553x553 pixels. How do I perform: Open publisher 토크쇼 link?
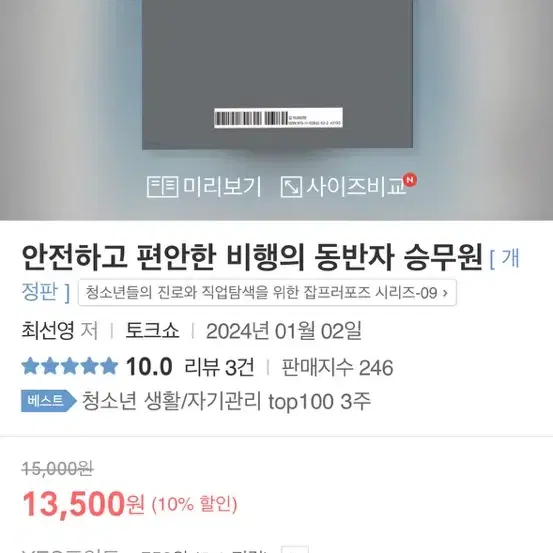[152, 331]
